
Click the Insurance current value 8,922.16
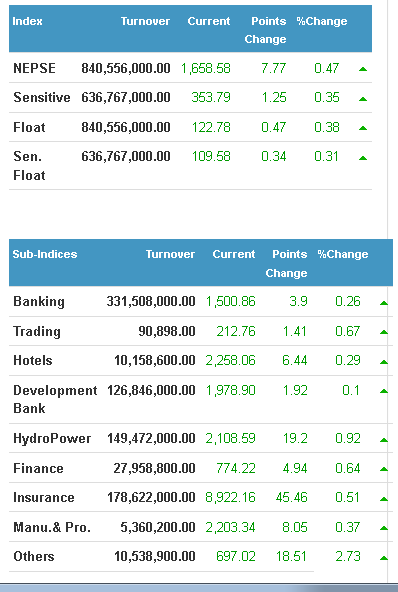(x=230, y=498)
